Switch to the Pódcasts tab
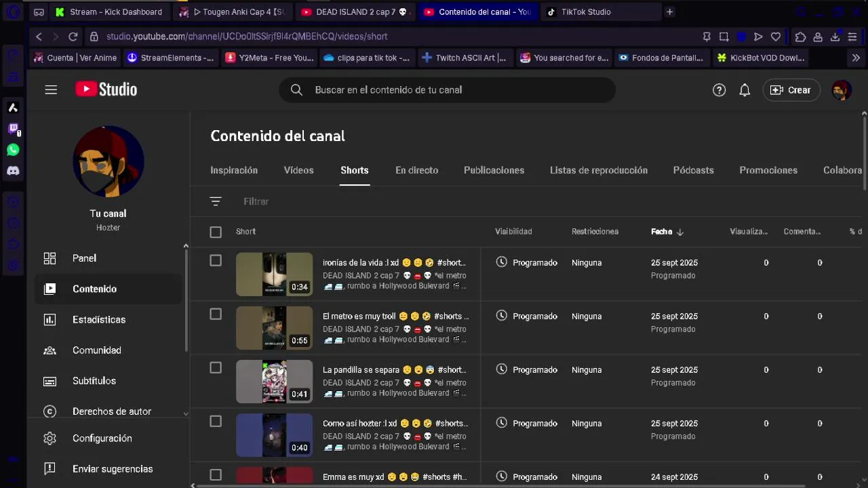868x488 pixels. (x=693, y=170)
